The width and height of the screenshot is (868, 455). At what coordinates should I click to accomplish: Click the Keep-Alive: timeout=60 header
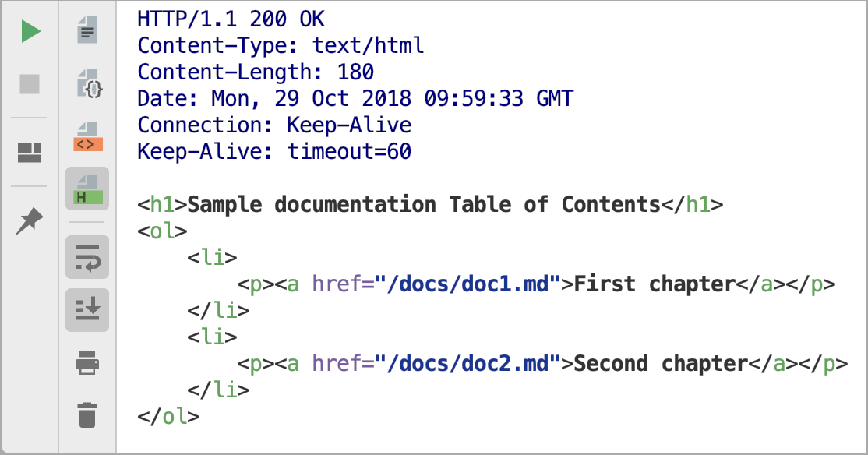click(x=274, y=152)
